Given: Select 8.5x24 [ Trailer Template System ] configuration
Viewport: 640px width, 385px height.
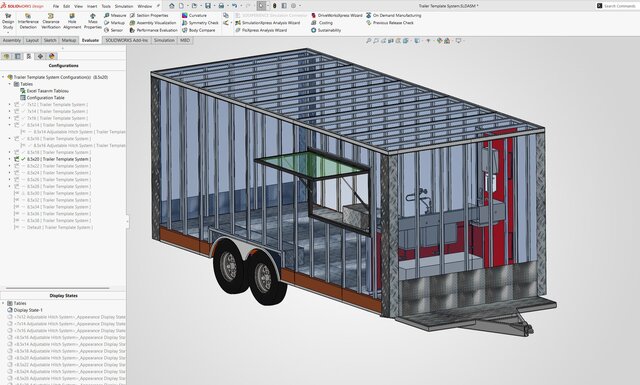Looking at the screenshot, I should click(x=59, y=173).
